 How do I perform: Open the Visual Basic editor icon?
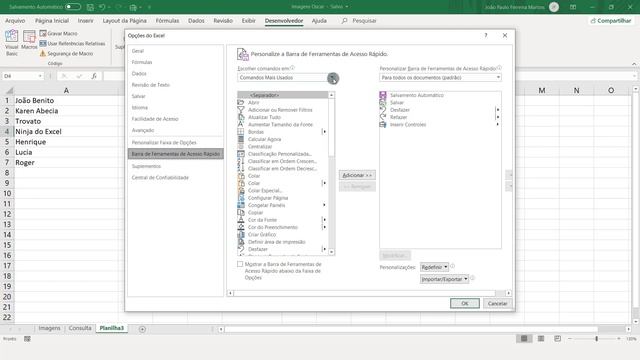tap(12, 42)
